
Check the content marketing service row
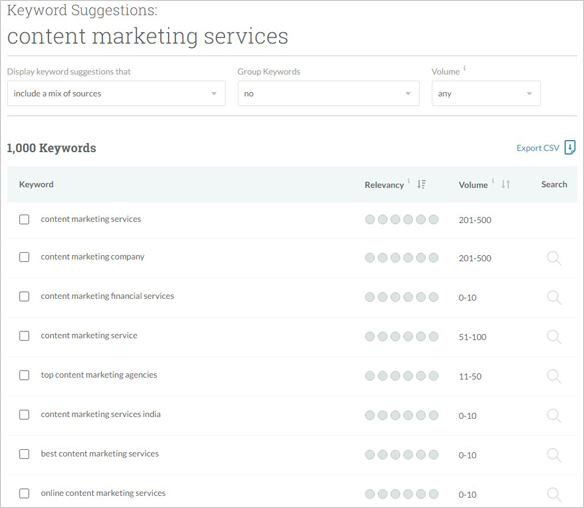click(x=24, y=336)
